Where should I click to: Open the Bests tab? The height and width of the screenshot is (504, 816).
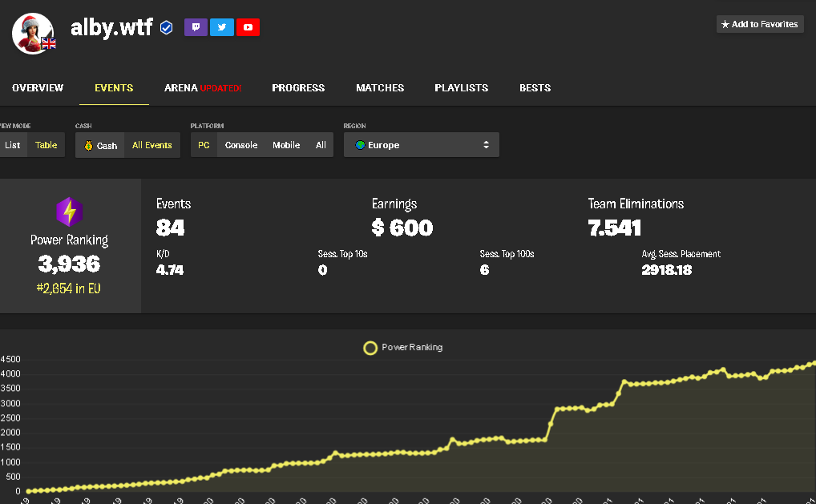[x=535, y=88]
